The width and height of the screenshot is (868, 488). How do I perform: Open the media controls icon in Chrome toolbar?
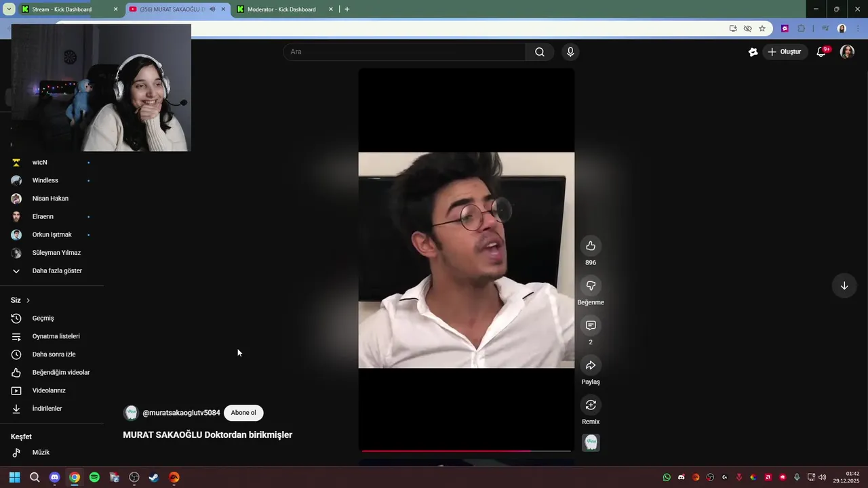pyautogui.click(x=825, y=28)
